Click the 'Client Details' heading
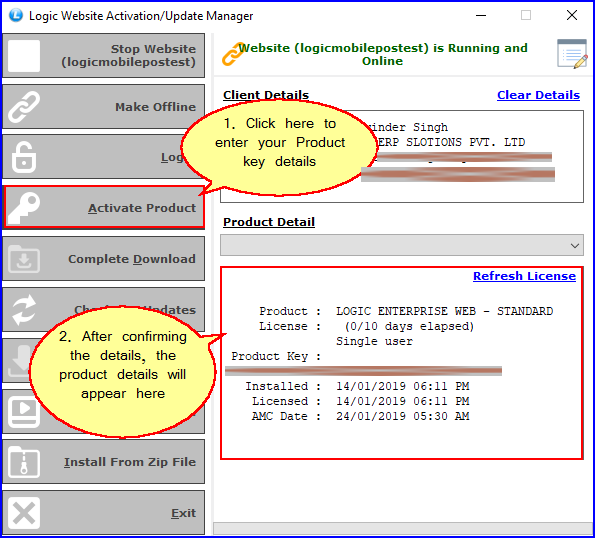 pos(266,95)
